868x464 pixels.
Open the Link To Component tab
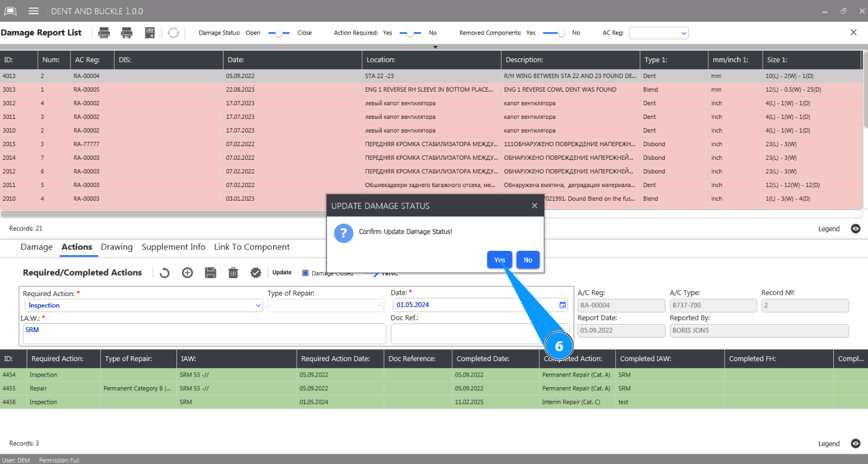point(251,247)
